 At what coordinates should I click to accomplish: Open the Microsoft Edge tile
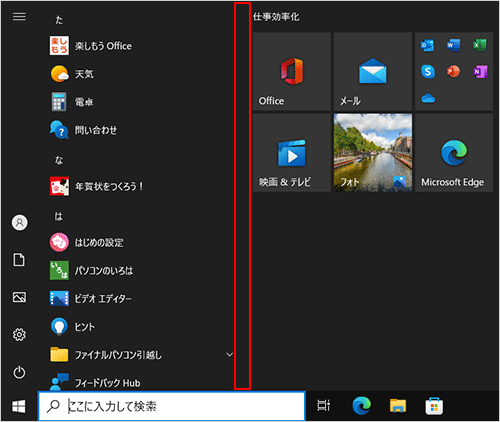pos(454,153)
